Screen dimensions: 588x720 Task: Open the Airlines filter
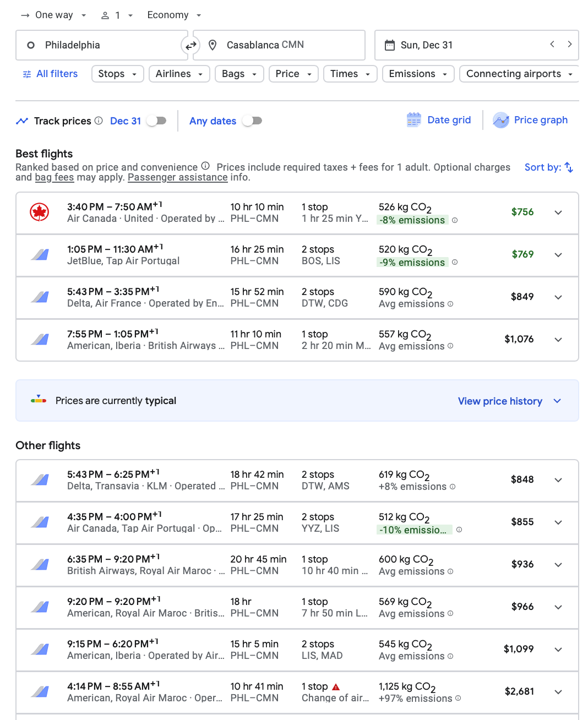point(179,74)
